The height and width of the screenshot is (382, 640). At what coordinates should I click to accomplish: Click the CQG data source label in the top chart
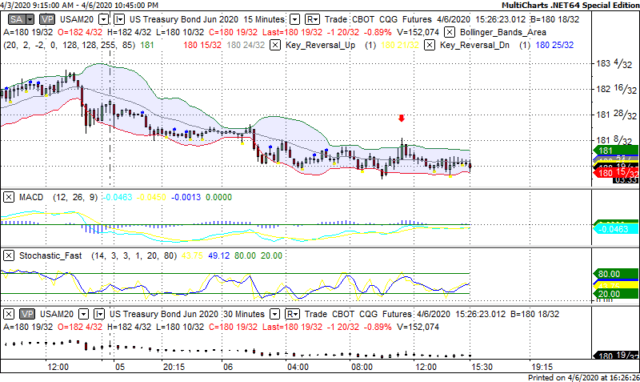coord(388,19)
